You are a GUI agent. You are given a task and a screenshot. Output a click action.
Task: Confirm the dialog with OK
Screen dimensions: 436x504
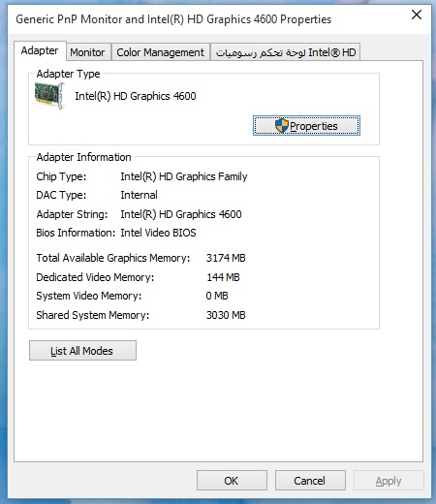[232, 481]
